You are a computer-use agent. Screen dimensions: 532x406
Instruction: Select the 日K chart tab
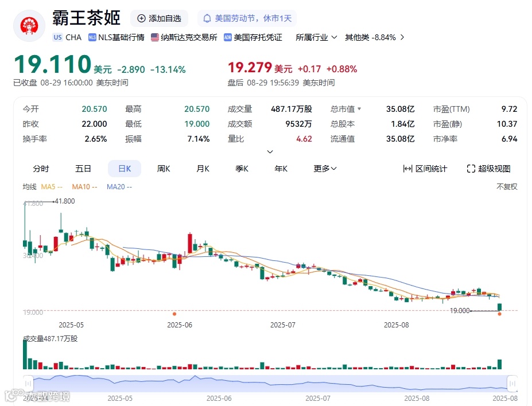point(125,169)
